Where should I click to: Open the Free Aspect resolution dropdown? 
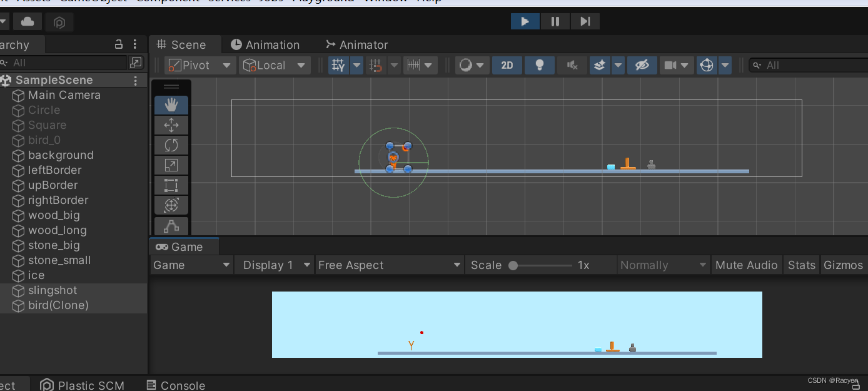pyautogui.click(x=389, y=265)
